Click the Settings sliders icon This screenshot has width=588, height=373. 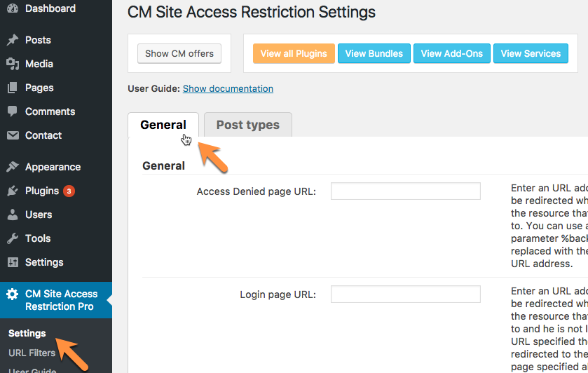click(x=13, y=262)
